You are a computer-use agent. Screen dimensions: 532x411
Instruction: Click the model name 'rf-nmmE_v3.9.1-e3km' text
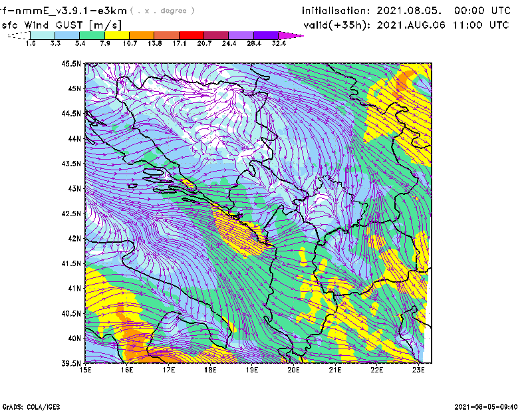click(63, 11)
